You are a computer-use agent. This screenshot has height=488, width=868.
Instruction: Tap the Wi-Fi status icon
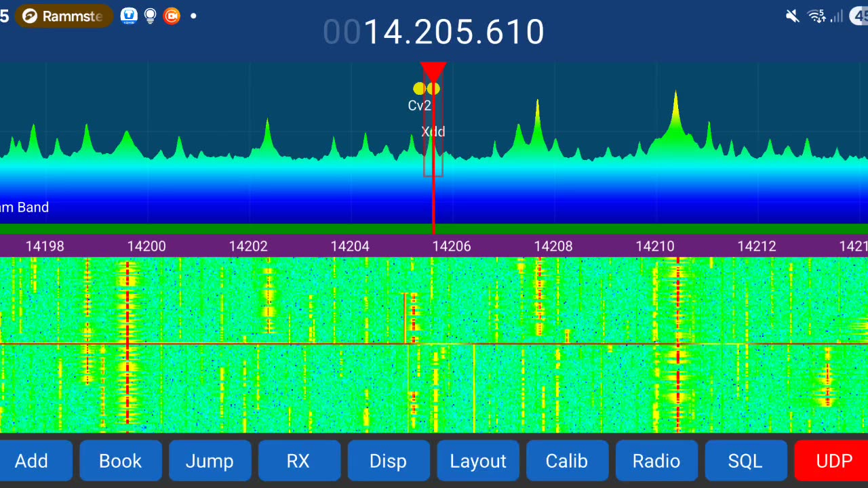[816, 16]
